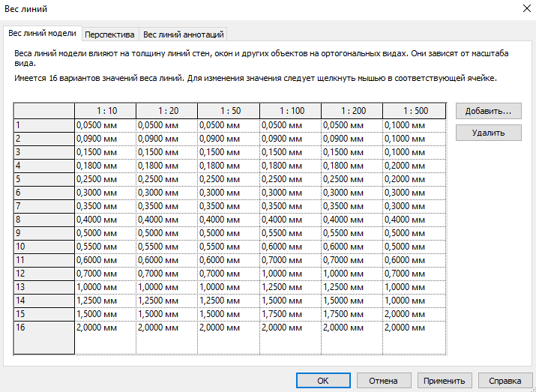The image size is (536, 392).
Task: Click row 5 cell in 1 : 200 column
Action: pos(352,179)
